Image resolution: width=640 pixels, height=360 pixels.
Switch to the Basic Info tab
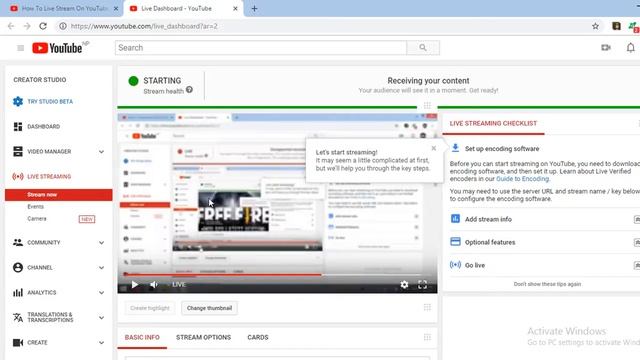(142, 338)
